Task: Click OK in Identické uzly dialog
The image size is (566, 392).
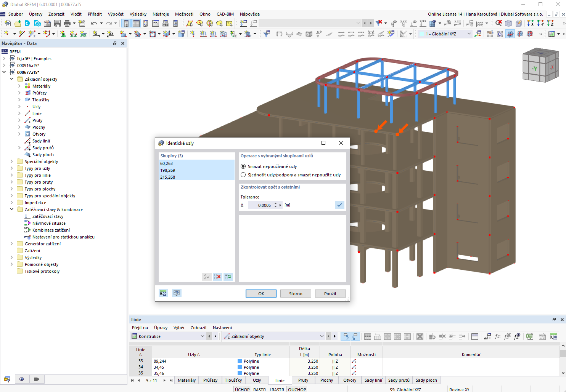Action: 261,294
